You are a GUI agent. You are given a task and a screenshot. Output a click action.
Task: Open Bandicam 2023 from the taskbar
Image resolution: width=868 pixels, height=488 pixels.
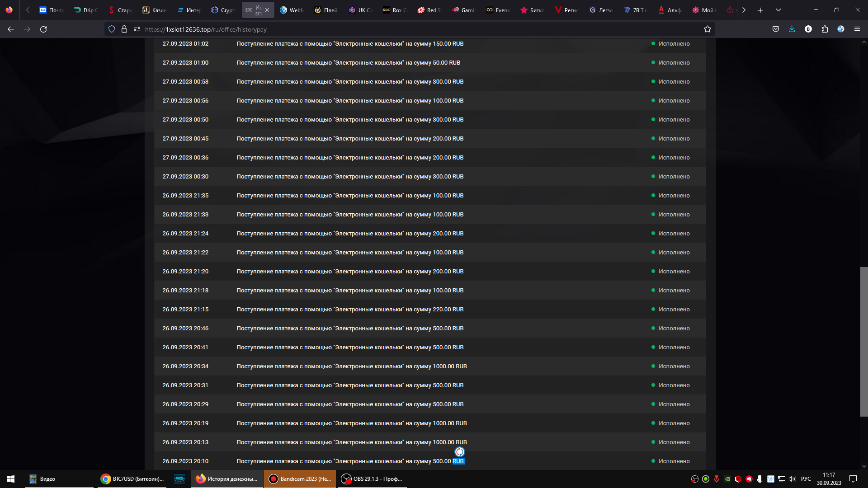click(x=300, y=479)
